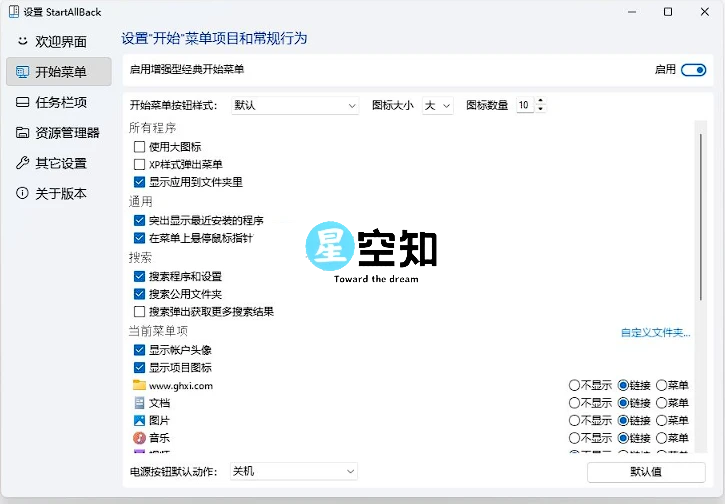
Task: Click the wrench icon next to 其它设置
Action: pos(23,163)
